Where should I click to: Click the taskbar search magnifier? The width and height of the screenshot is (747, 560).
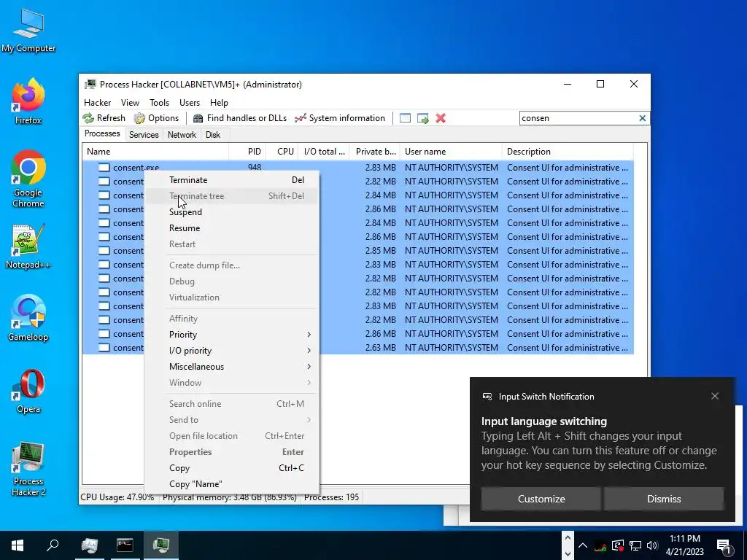[x=53, y=545]
